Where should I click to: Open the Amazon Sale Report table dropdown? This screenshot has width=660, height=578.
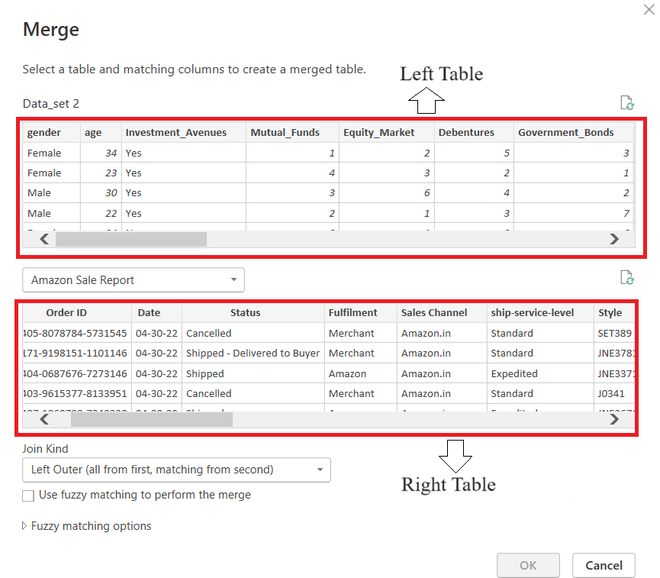133,280
